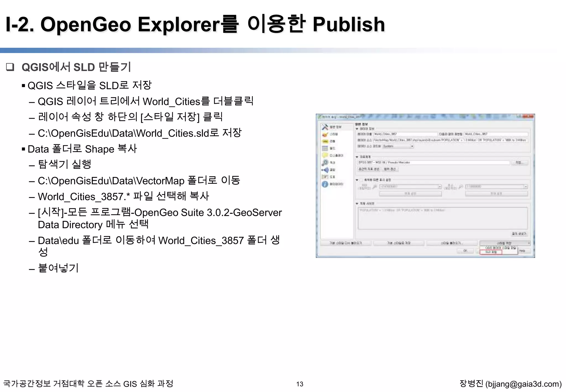
Task: Focus the displayed-as name field
Action: (496, 134)
